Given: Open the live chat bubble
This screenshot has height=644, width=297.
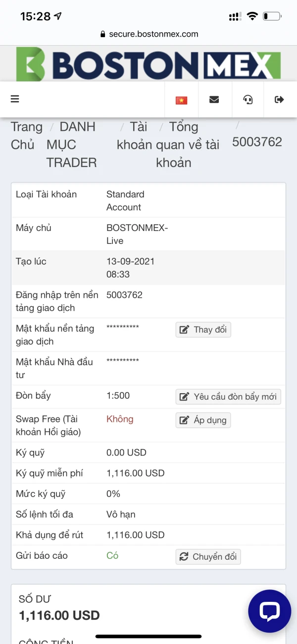Looking at the screenshot, I should 270,611.
